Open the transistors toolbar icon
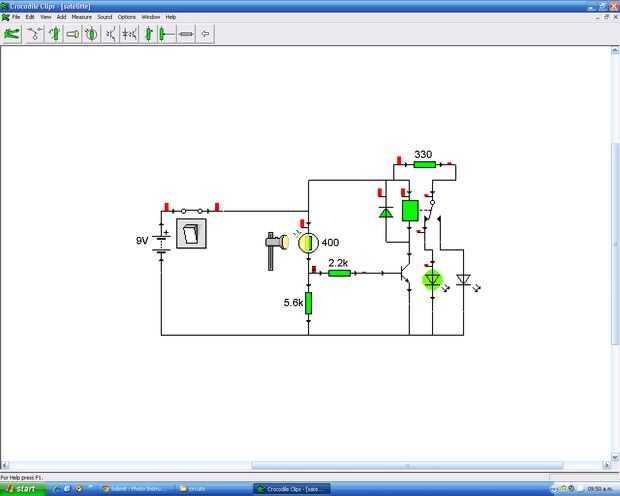This screenshot has height=496, width=620. pos(111,34)
